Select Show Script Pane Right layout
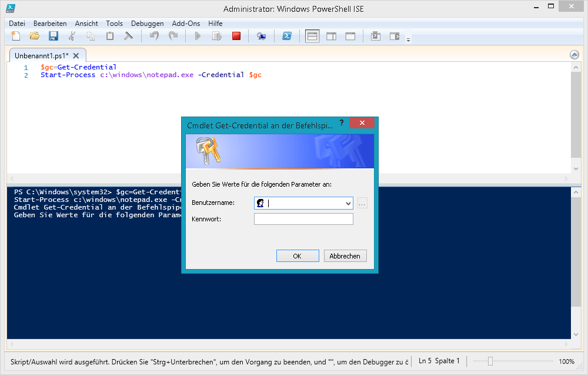588x375 pixels. 330,35
